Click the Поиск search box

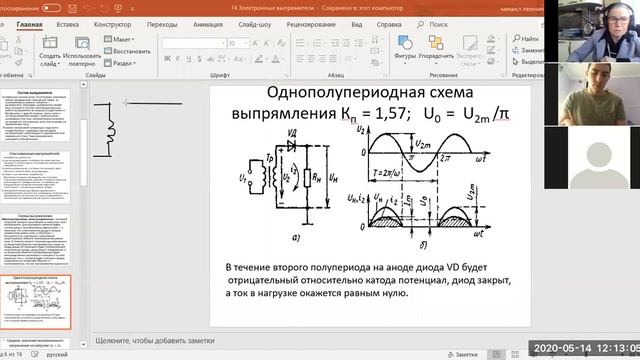pyautogui.click(x=433, y=24)
